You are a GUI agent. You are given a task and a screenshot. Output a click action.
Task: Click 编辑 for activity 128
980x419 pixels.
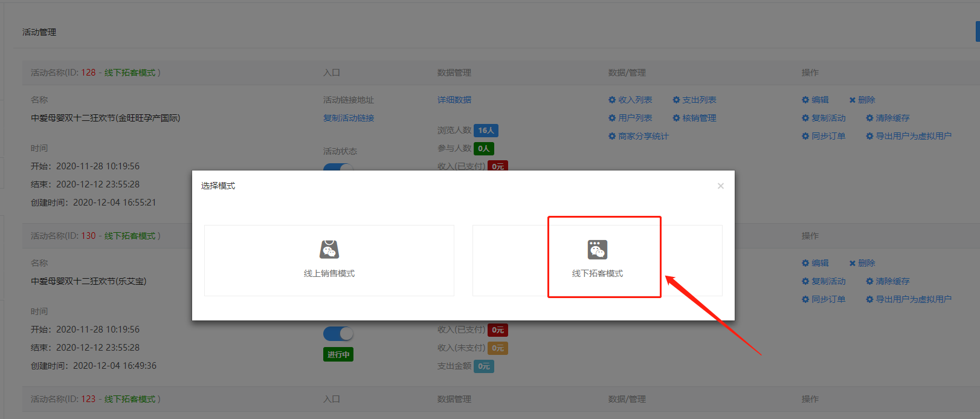click(815, 100)
